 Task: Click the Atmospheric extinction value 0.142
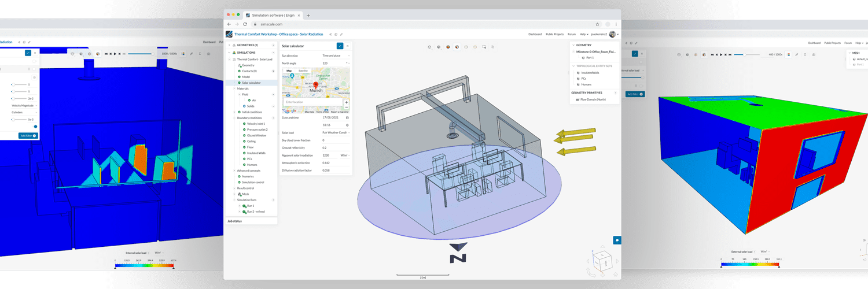pyautogui.click(x=336, y=163)
